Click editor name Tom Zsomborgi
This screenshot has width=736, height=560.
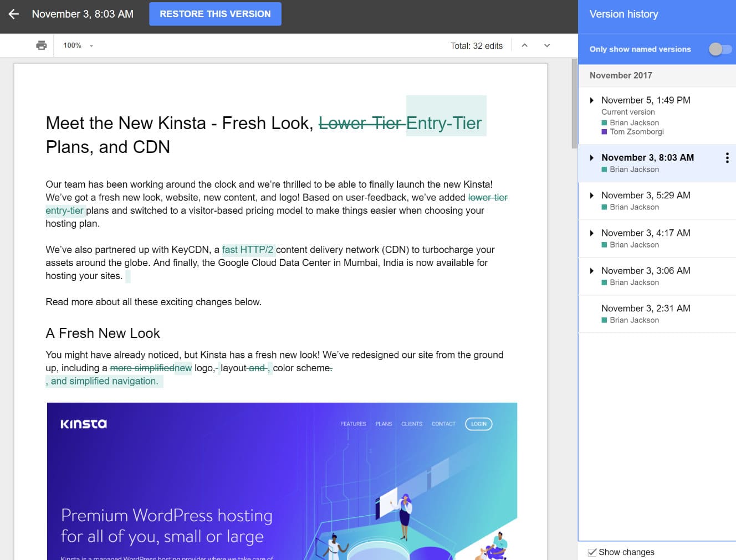638,132
